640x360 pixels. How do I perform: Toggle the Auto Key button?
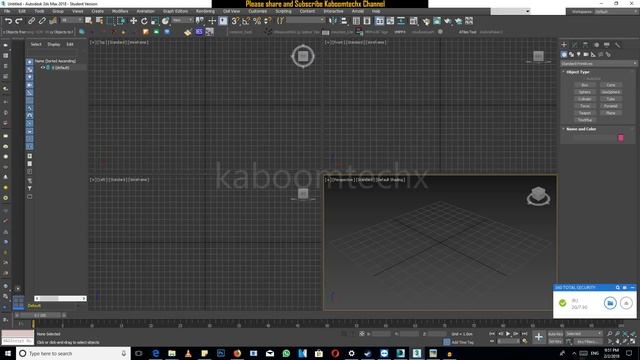pos(555,334)
